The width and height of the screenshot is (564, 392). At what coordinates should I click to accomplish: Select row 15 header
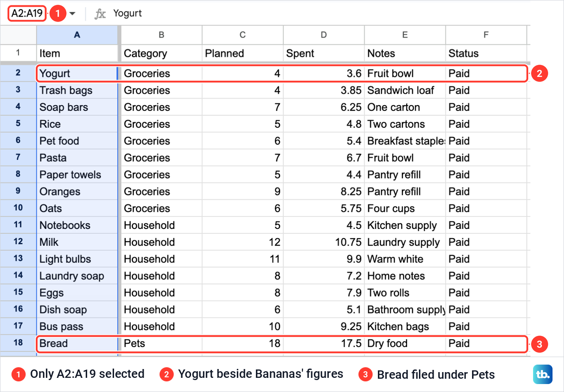click(x=18, y=293)
